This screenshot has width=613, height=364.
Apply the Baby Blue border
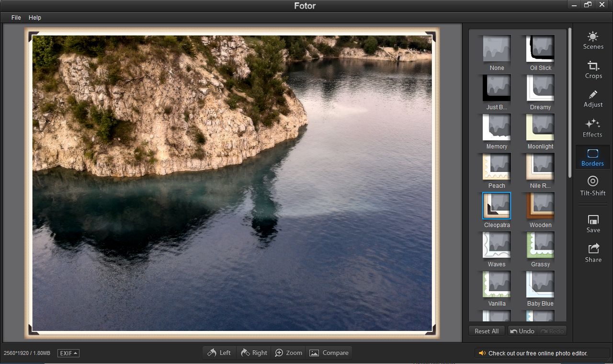540,284
